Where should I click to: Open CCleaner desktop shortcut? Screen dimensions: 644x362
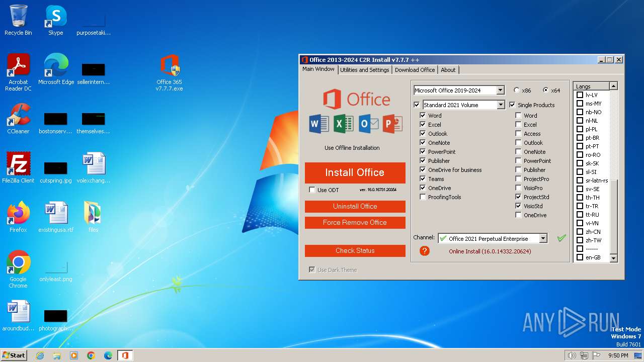click(x=18, y=118)
